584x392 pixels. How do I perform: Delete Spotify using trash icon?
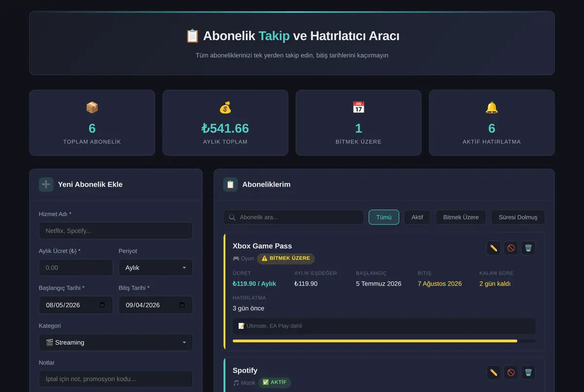[529, 373]
